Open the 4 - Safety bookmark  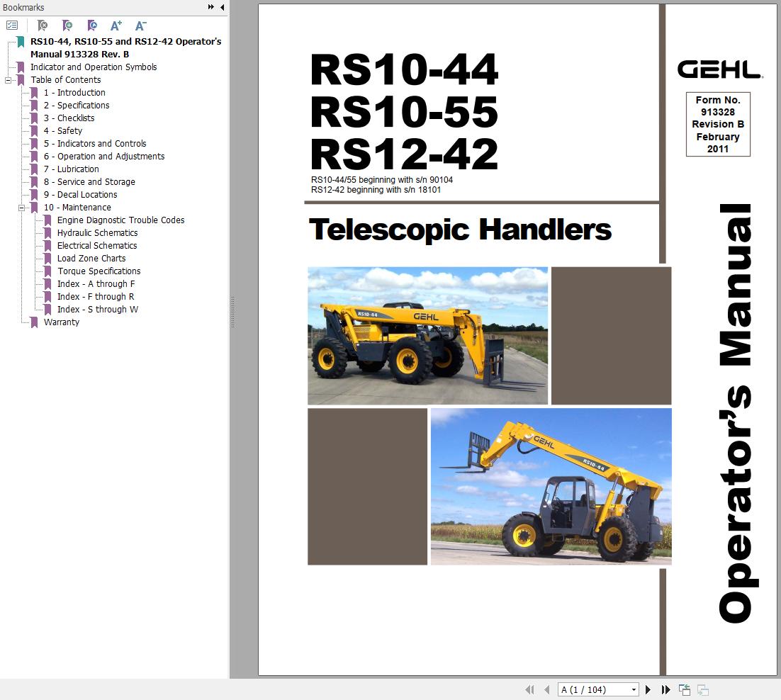pyautogui.click(x=63, y=131)
